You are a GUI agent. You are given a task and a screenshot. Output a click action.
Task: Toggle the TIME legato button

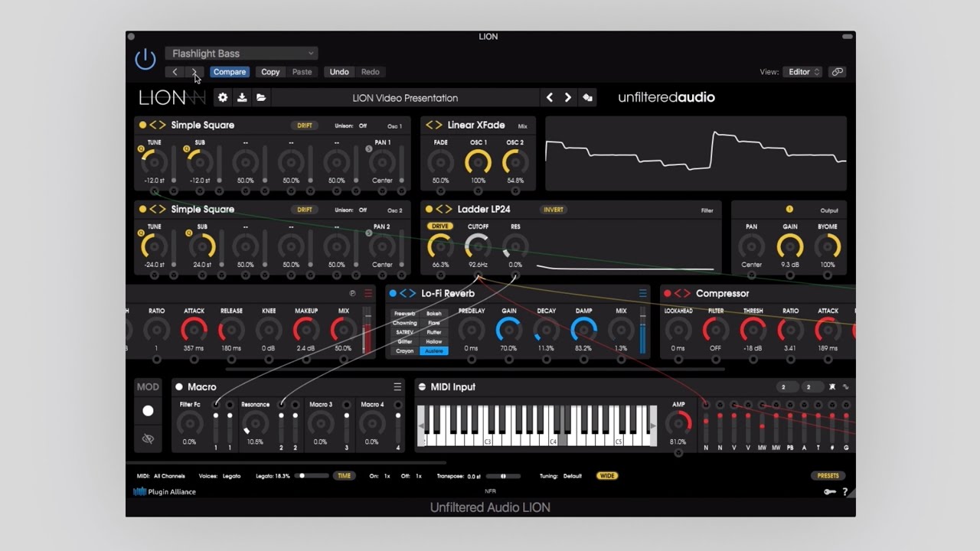pyautogui.click(x=345, y=476)
